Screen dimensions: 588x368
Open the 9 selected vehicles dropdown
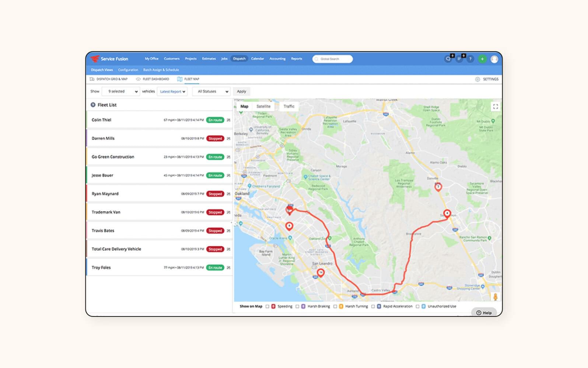click(121, 91)
